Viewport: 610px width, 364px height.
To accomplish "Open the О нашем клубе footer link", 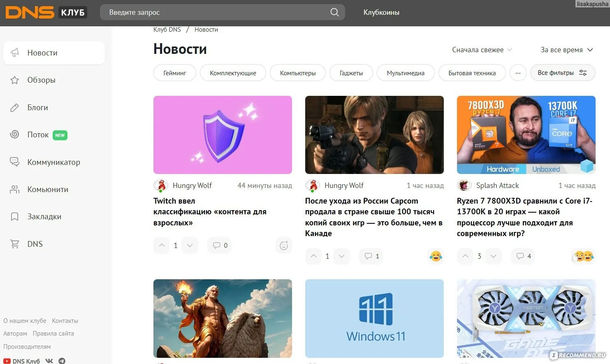I will click(x=25, y=321).
